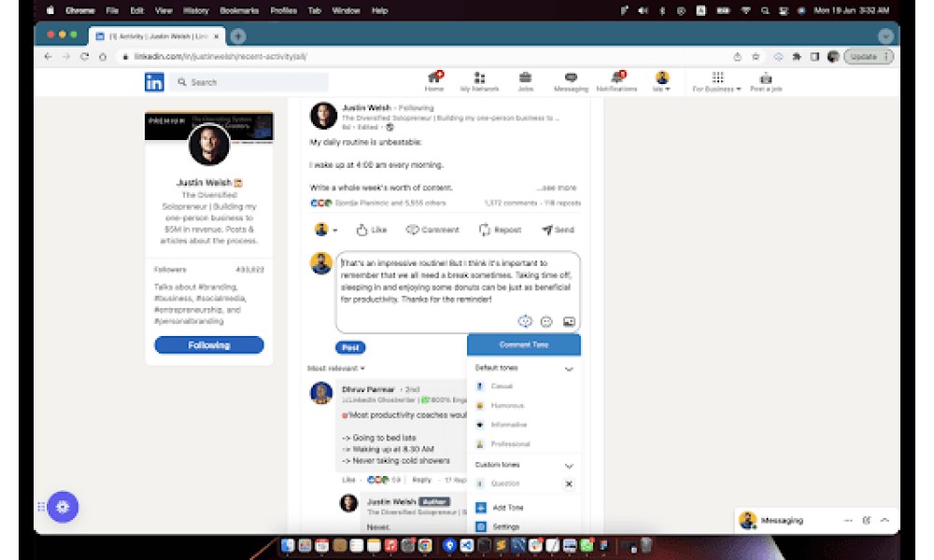Open Chrome side panel icon

click(x=814, y=57)
